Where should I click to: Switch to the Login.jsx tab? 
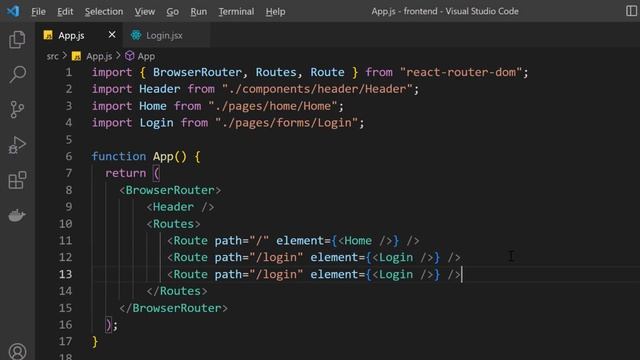(167, 35)
